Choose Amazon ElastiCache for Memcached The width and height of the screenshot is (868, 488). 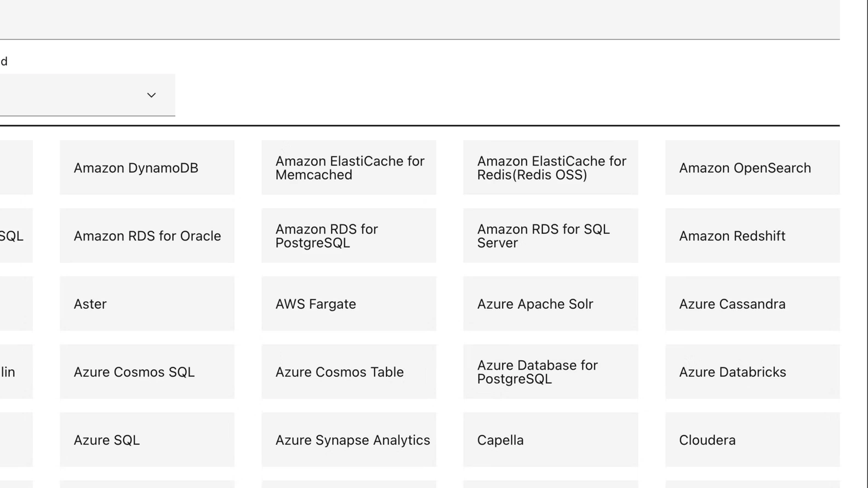click(349, 168)
